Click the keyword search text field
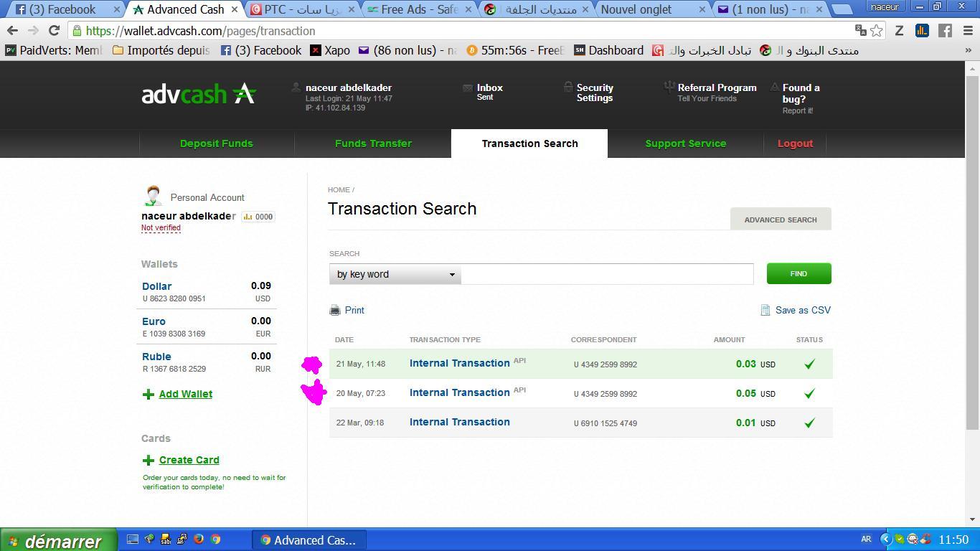This screenshot has height=551, width=980. click(x=607, y=274)
